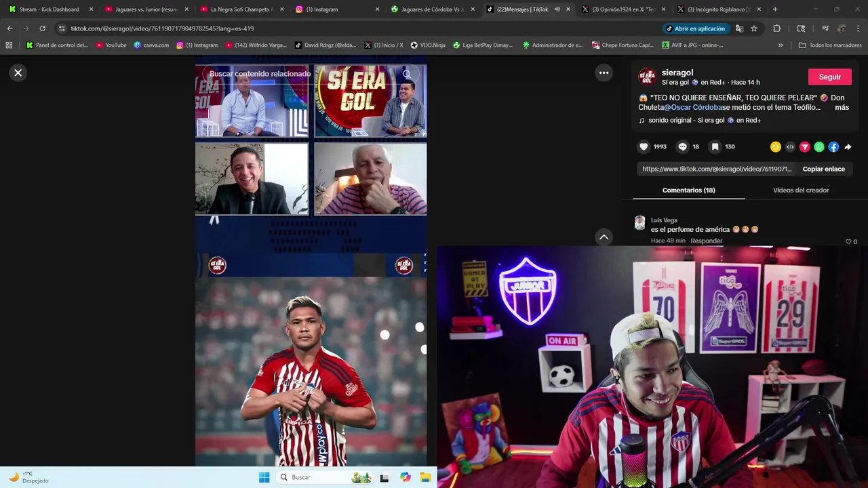View site information icon in address bar
This screenshot has height=488, width=868.
coord(62,28)
